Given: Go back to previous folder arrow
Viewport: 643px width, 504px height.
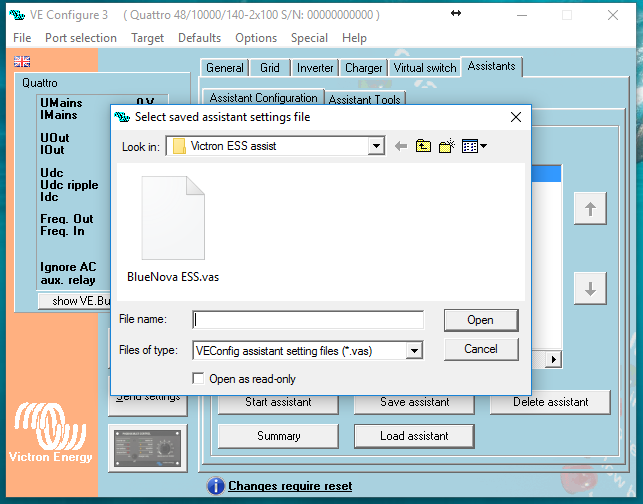Looking at the screenshot, I should [x=401, y=146].
